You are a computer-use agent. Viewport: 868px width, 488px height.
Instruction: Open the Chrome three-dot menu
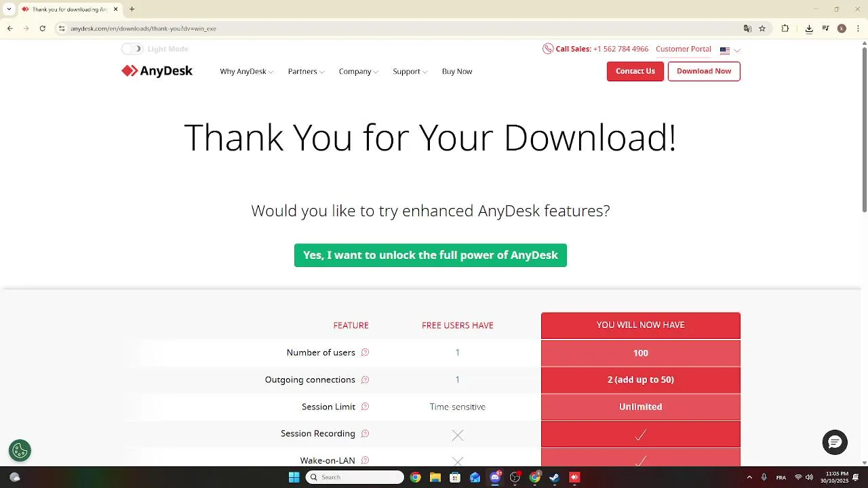click(858, 28)
